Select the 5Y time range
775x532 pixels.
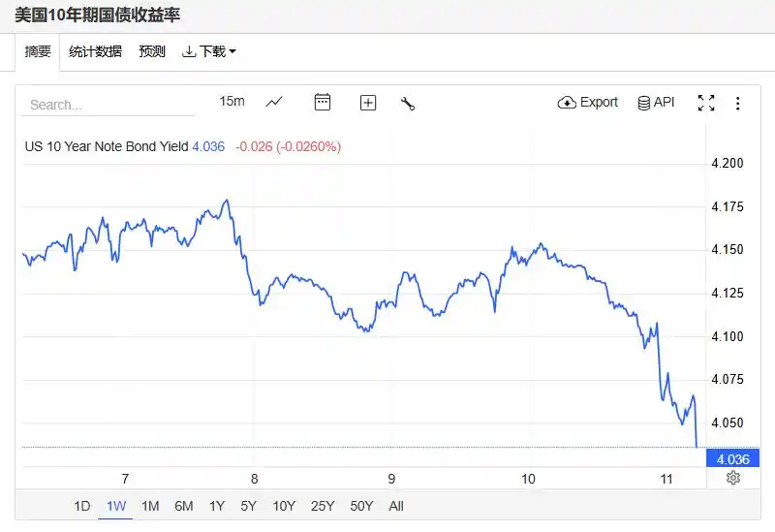[x=249, y=506]
